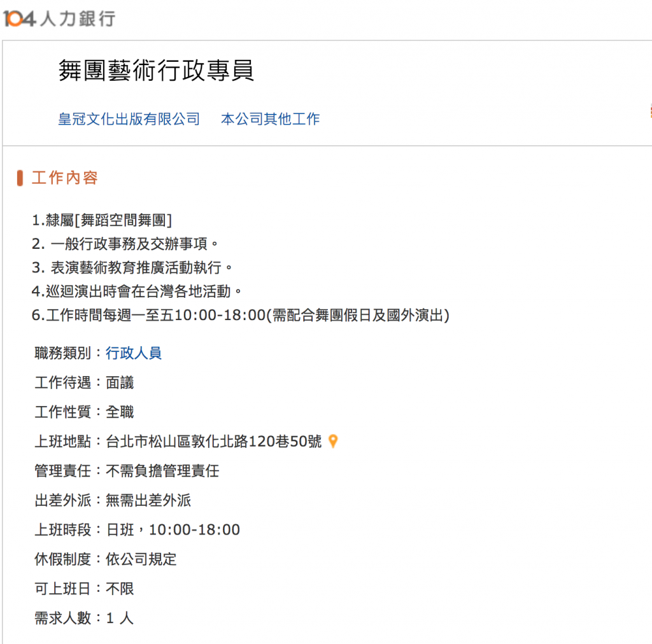Click the 需求人數 1 人 line
Image resolution: width=652 pixels, height=644 pixels.
(x=84, y=619)
